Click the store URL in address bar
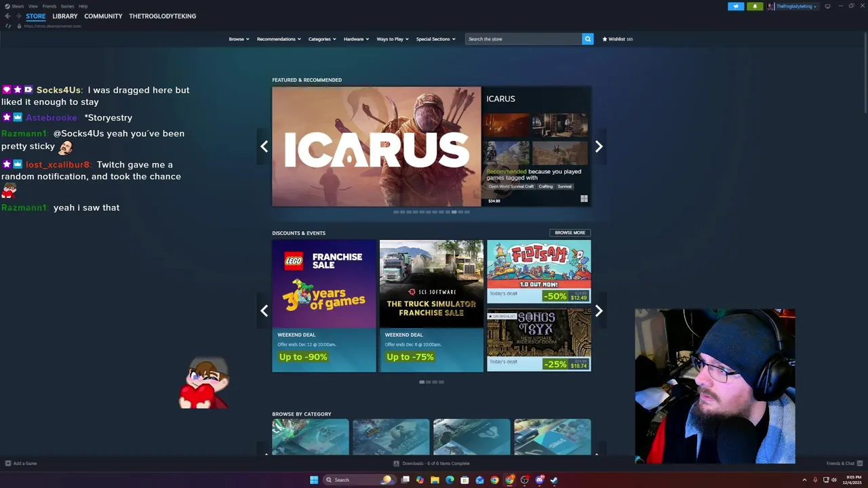The image size is (868, 488). [x=52, y=26]
